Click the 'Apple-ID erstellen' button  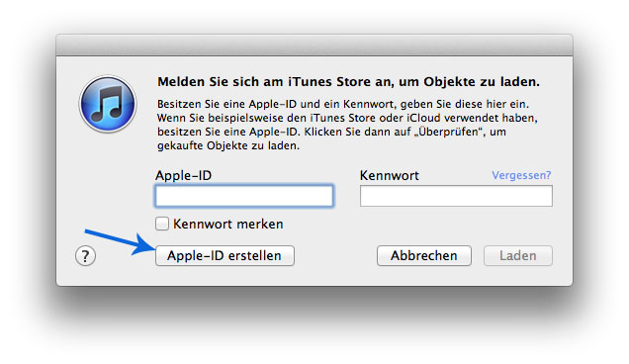click(225, 255)
